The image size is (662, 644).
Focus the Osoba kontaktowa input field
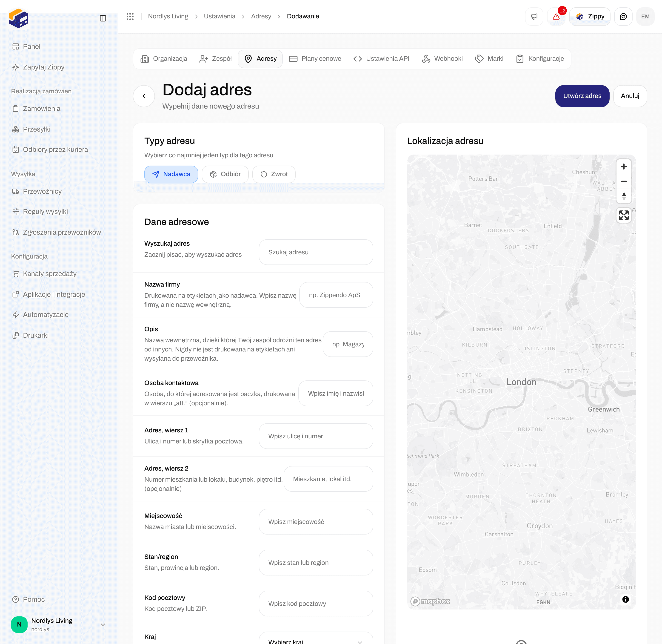336,393
